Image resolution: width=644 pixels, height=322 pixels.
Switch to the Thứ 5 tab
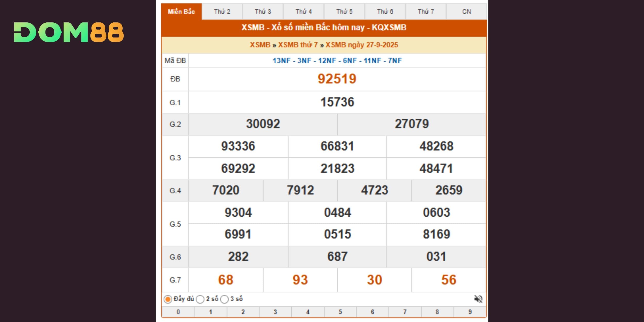pos(344,12)
